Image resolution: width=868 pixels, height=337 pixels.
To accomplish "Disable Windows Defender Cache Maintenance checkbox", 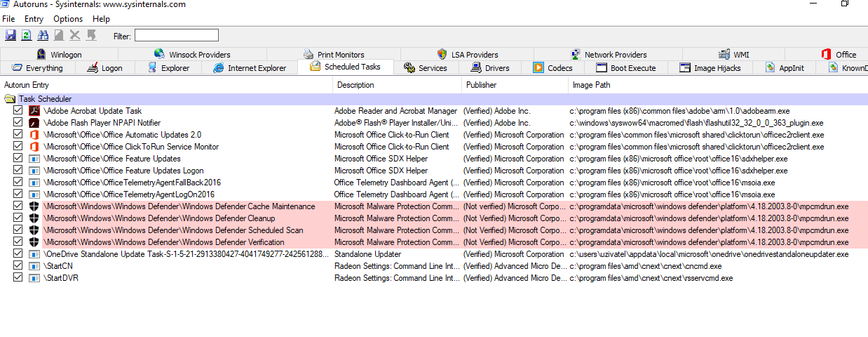I will coord(18,206).
